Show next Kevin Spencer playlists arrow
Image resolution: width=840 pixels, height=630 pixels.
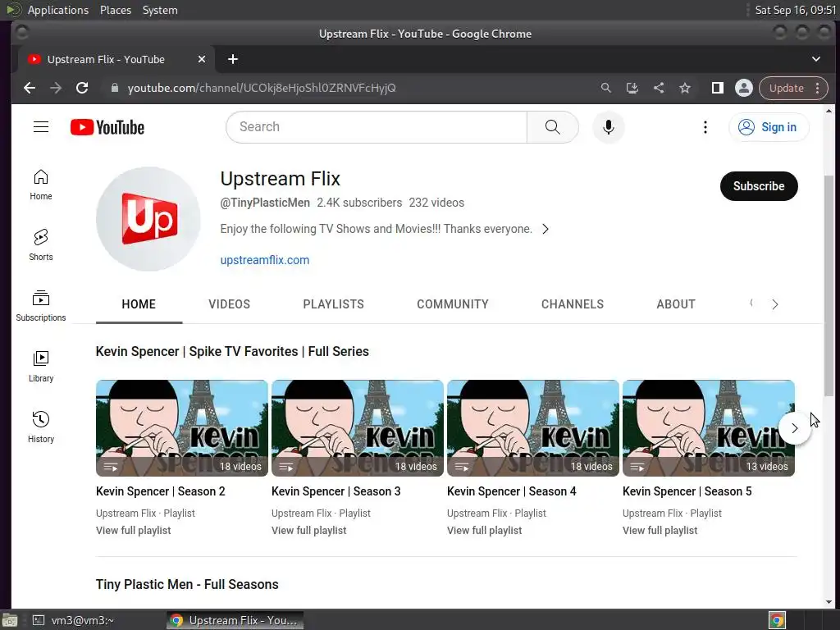coord(794,428)
